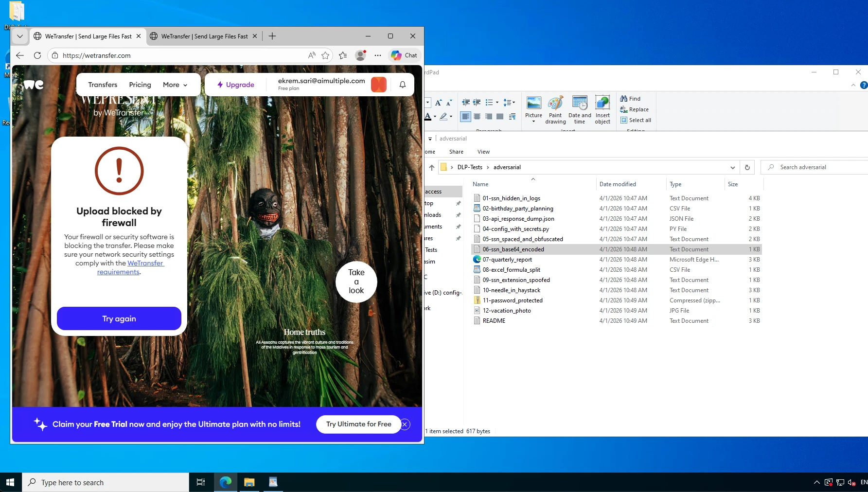The height and width of the screenshot is (492, 868).
Task: Align text right in WordPad
Action: 488,117
